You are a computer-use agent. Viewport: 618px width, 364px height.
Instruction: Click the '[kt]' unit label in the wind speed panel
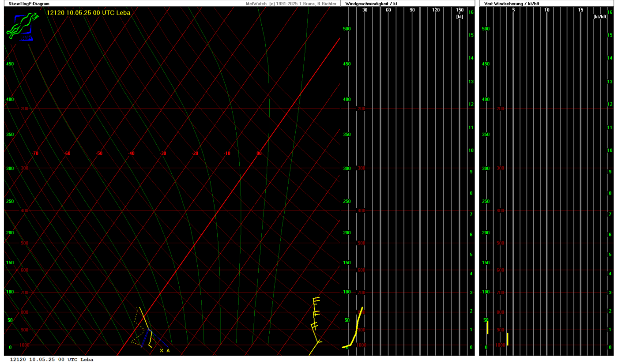pyautogui.click(x=460, y=16)
